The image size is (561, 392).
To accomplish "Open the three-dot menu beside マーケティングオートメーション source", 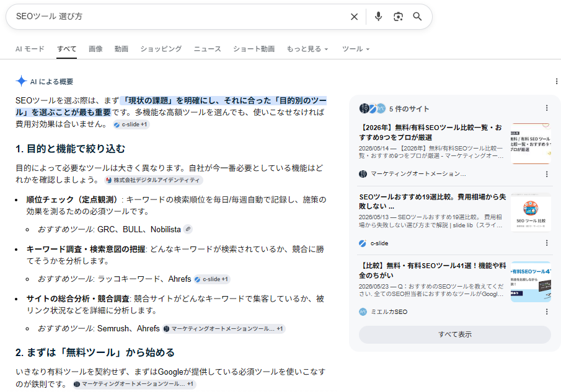I will coord(547,174).
